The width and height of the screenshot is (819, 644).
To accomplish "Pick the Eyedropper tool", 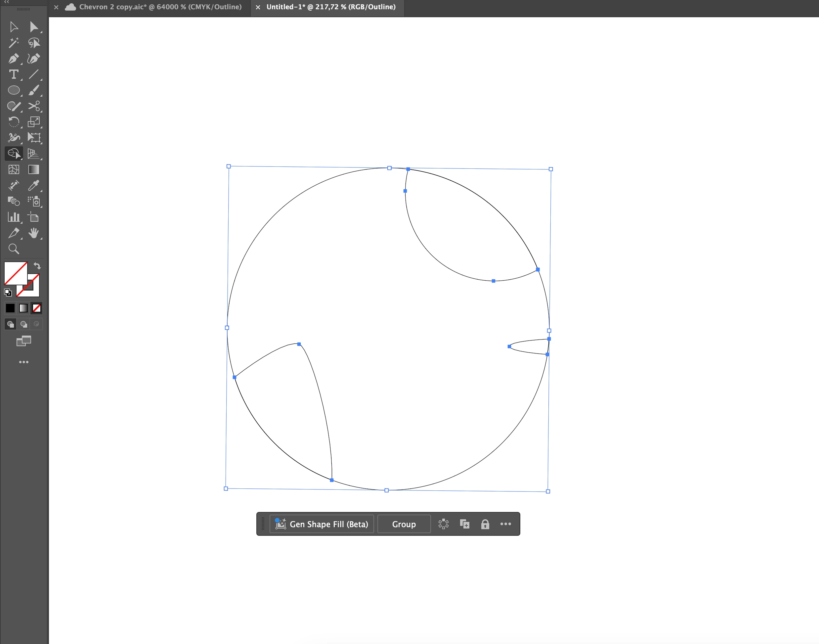I will pyautogui.click(x=34, y=185).
